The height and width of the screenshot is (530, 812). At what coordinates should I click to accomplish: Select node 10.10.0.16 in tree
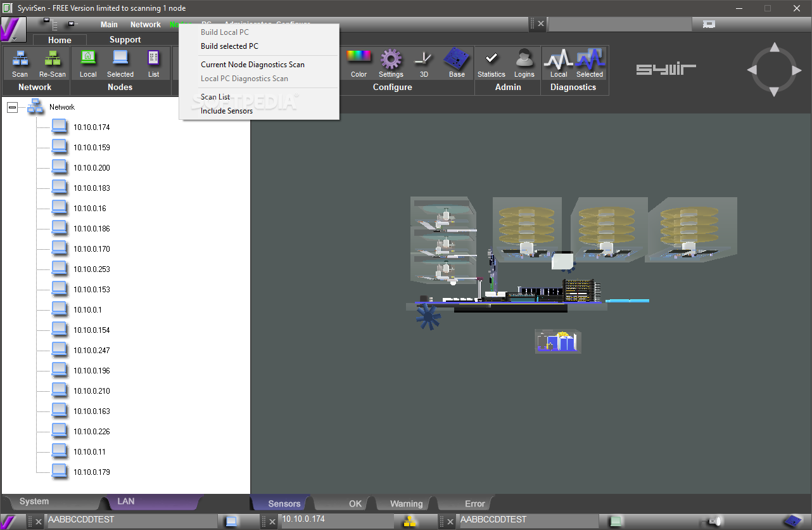[x=90, y=209]
